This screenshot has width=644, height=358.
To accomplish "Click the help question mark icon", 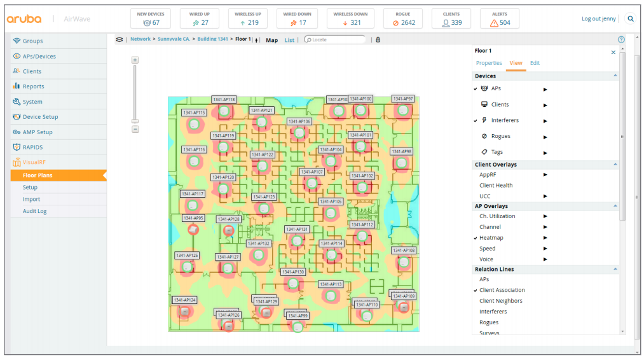I will 621,39.
